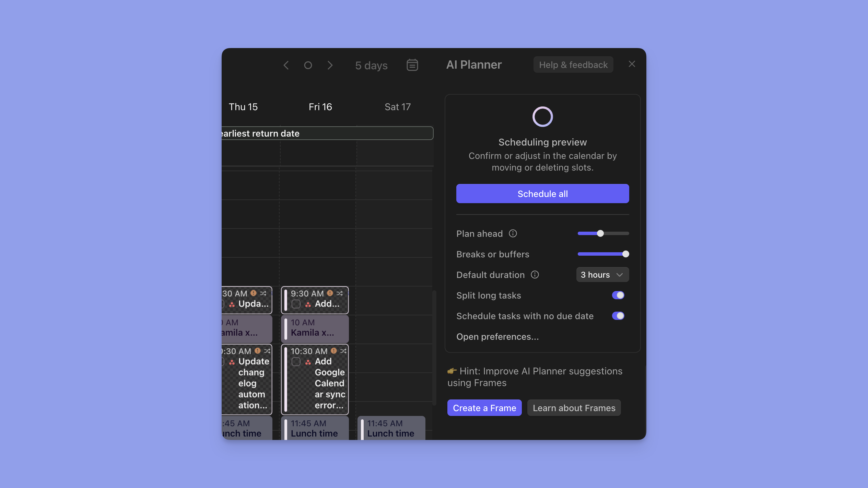Check the checkbox on the Google Calendar sync task
868x488 pixels.
(x=295, y=361)
